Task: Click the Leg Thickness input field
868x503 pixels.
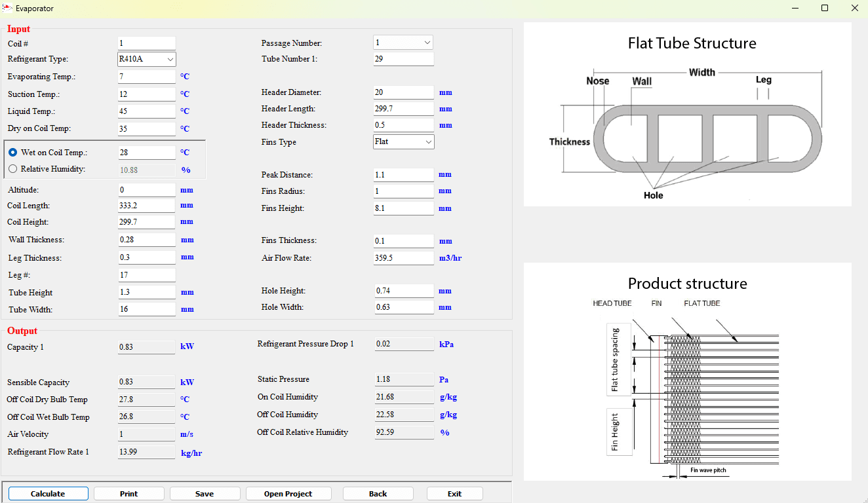Action: (147, 257)
